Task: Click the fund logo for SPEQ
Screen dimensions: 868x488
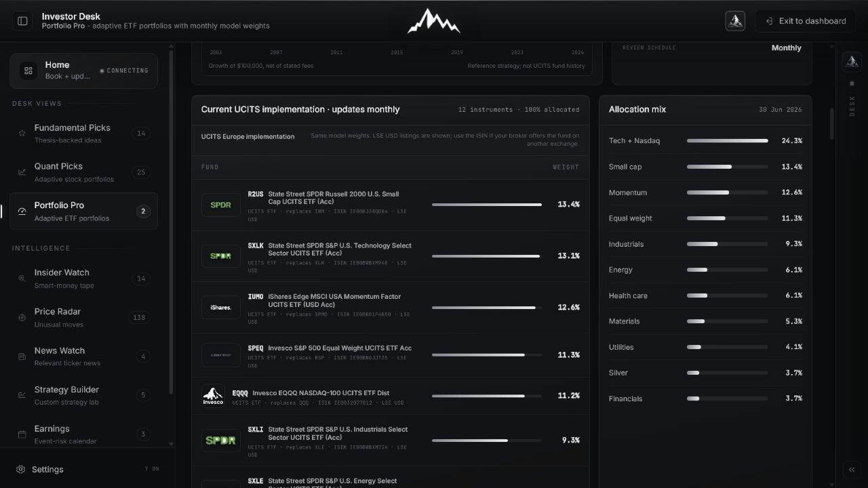Action: [221, 355]
